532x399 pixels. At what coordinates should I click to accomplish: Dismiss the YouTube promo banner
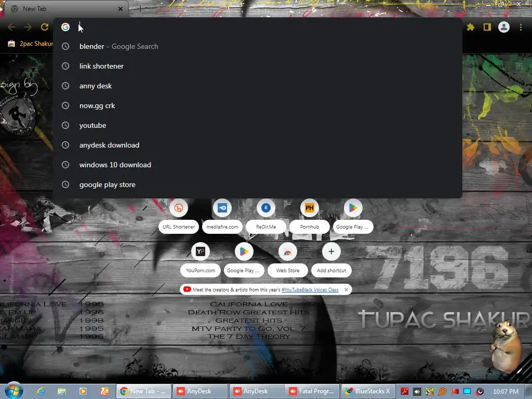pyautogui.click(x=346, y=290)
